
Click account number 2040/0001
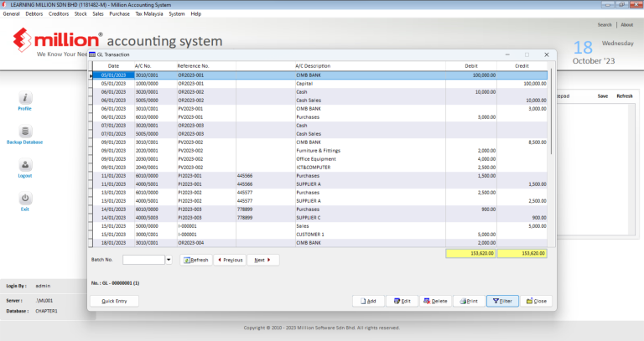tap(147, 168)
